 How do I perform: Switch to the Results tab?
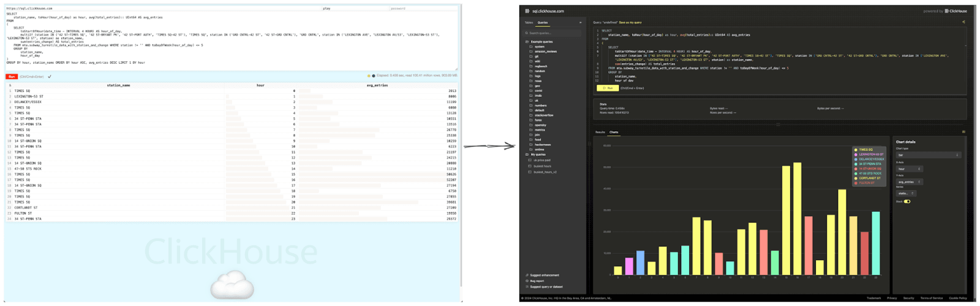coord(600,132)
